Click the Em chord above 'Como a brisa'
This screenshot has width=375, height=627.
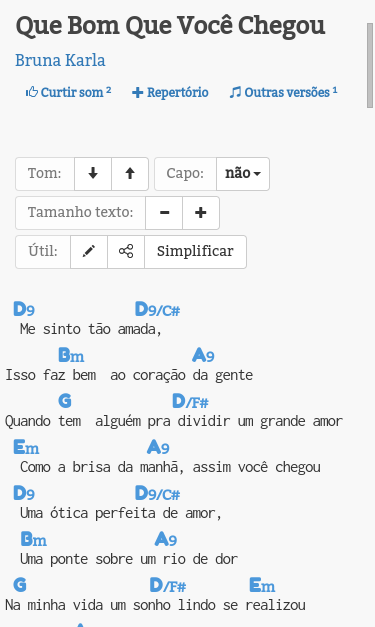[x=26, y=447]
